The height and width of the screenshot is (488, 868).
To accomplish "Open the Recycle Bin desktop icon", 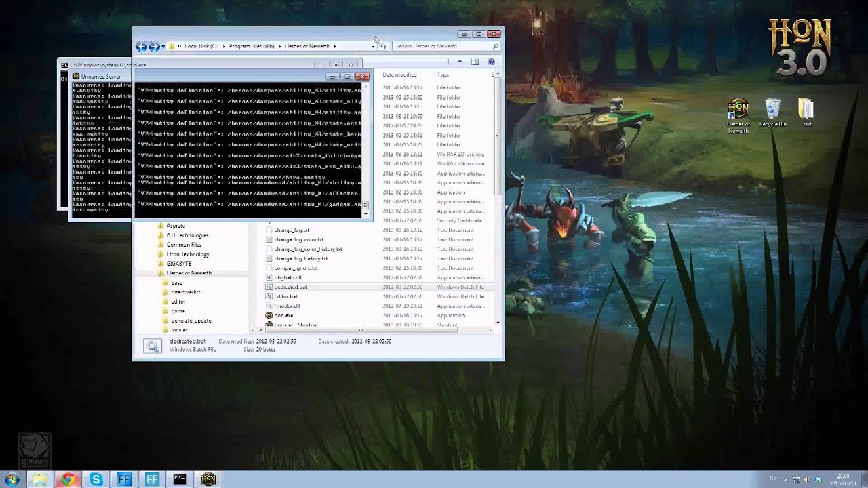I will click(773, 113).
